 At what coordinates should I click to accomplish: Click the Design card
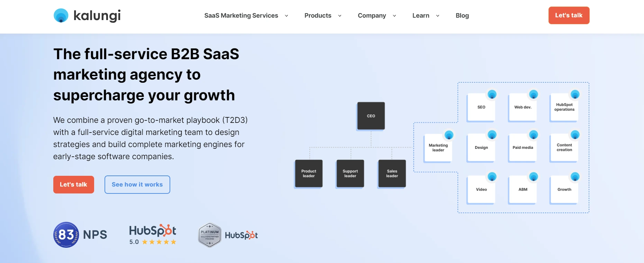click(481, 148)
